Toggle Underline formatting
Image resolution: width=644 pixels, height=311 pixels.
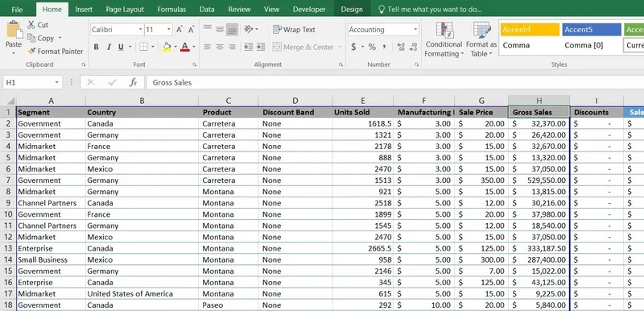click(121, 47)
